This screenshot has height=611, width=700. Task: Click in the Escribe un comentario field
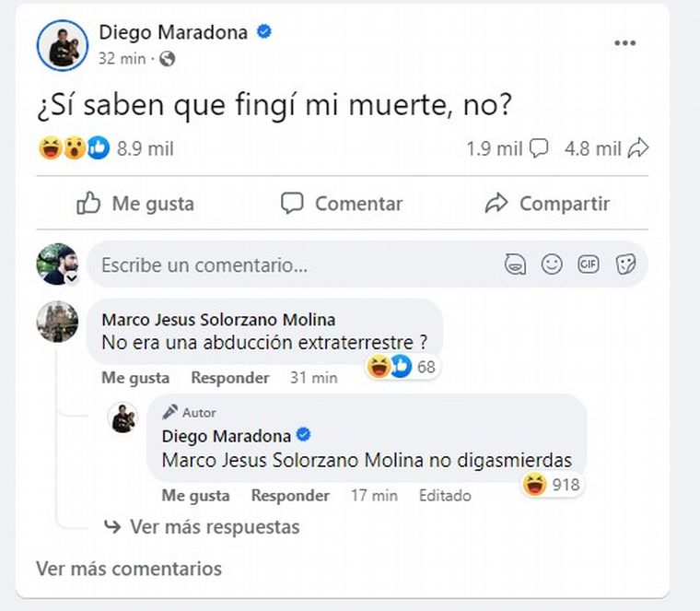tap(295, 265)
